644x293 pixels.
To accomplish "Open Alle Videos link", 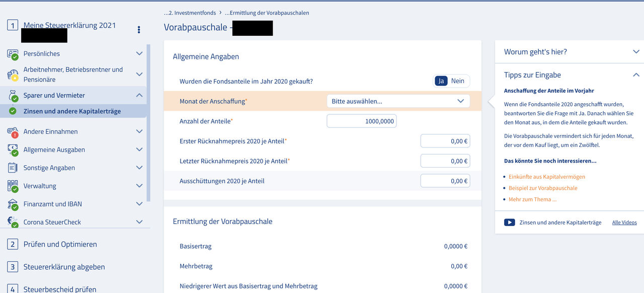I will coord(624,223).
